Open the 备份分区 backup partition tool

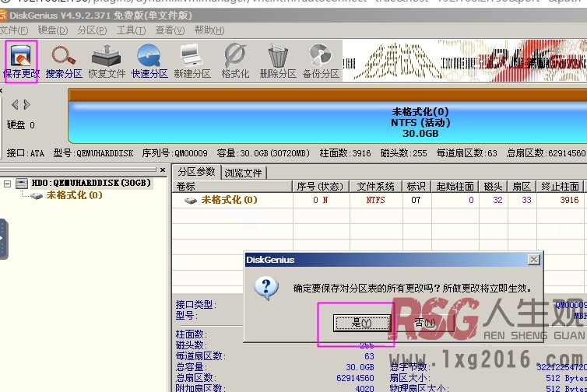(321, 61)
